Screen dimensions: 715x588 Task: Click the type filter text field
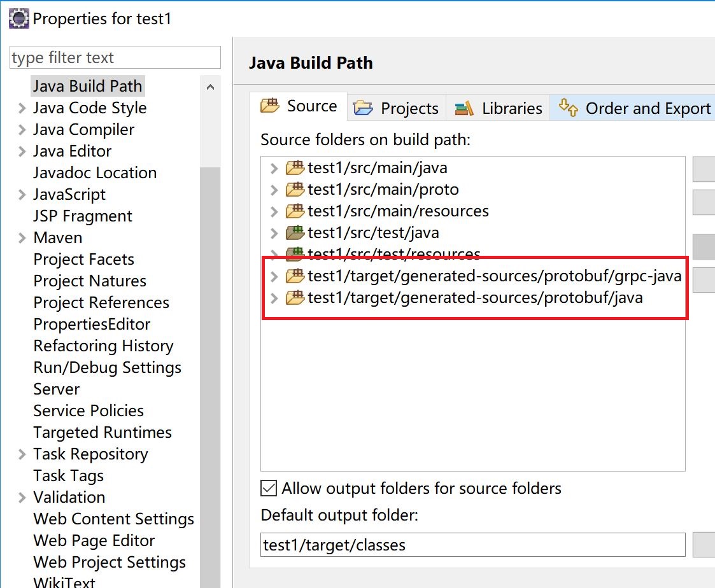(115, 58)
